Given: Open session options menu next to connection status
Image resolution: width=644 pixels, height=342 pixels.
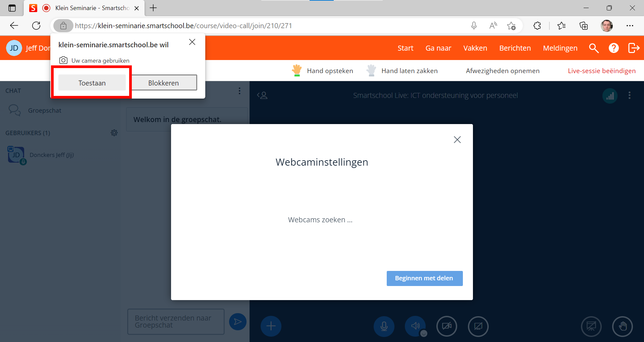Looking at the screenshot, I should 629,96.
